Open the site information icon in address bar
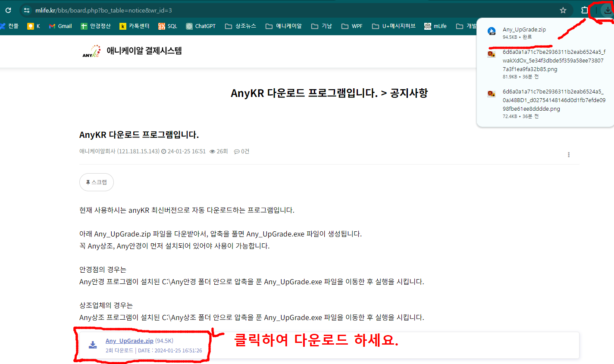Screen dimensions: 614x364 pos(27,10)
